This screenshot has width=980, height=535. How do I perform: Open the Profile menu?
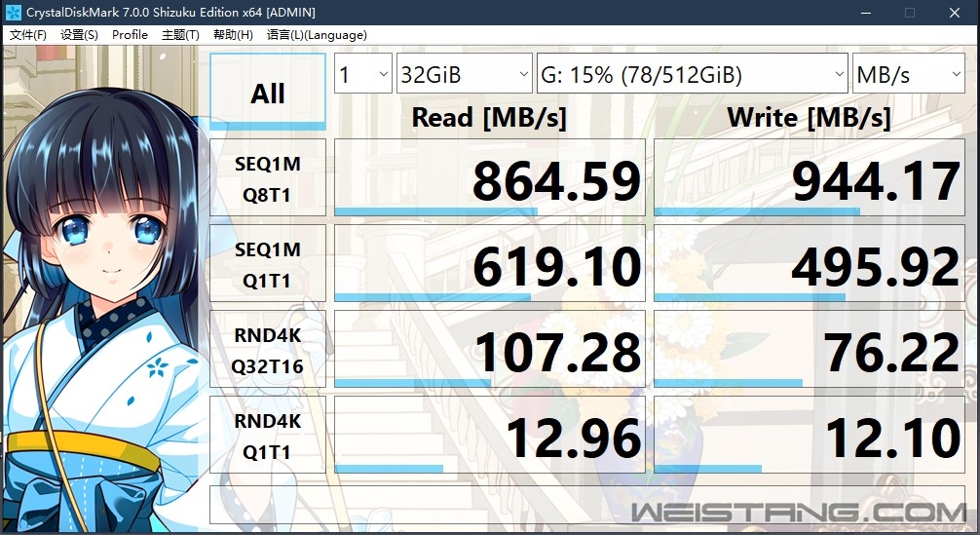coord(130,35)
